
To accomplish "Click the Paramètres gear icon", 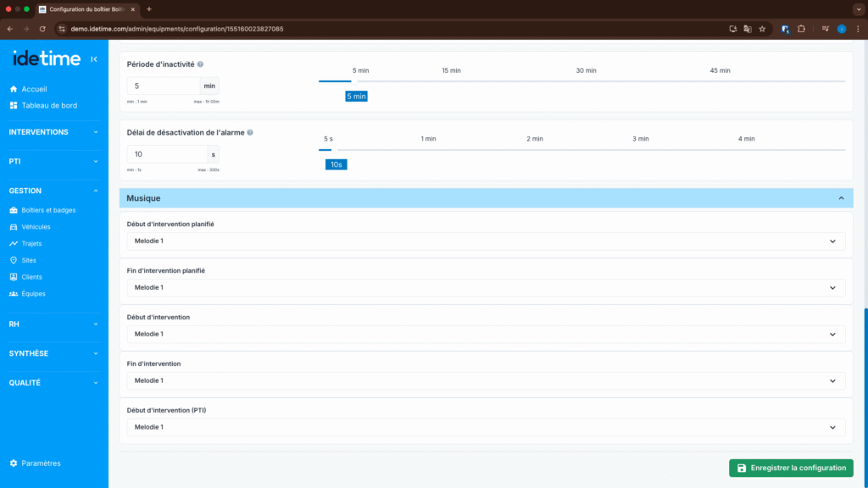I will tap(14, 463).
